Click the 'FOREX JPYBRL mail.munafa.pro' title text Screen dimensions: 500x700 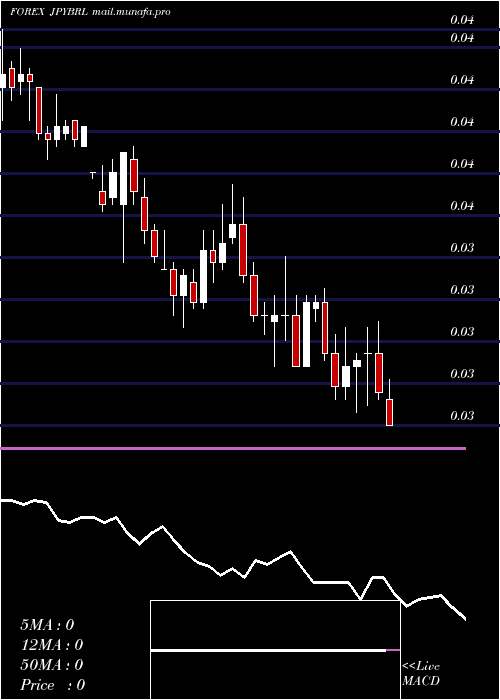click(x=90, y=12)
